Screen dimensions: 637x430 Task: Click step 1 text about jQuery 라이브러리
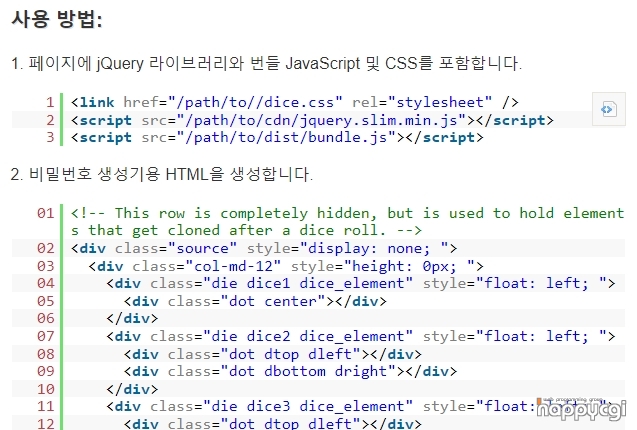pos(266,63)
